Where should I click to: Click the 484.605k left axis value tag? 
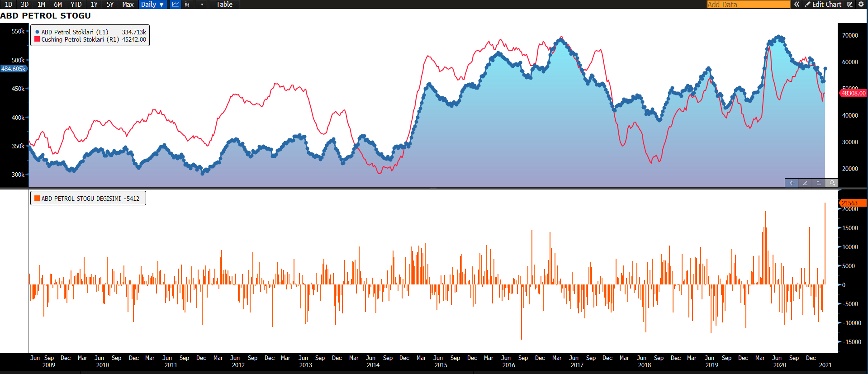click(x=14, y=69)
